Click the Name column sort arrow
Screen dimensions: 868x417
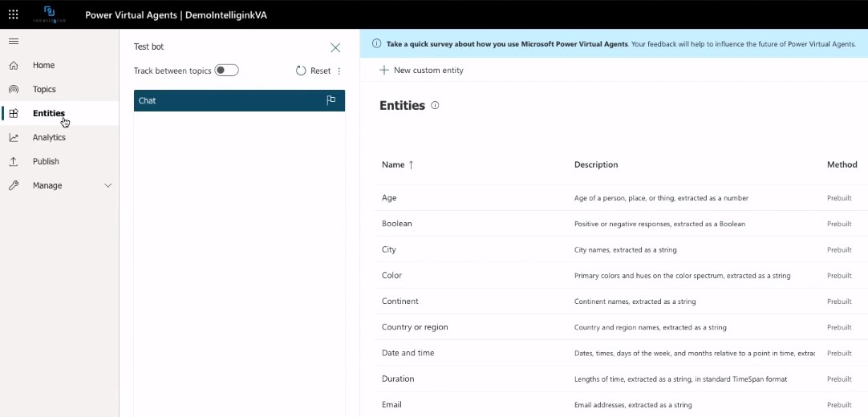411,165
